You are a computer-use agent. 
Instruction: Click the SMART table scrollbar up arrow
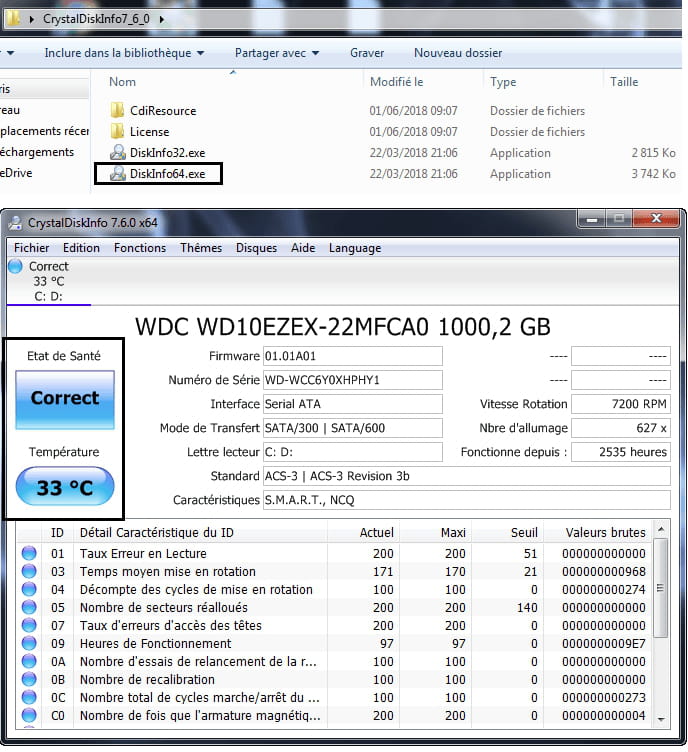(661, 529)
